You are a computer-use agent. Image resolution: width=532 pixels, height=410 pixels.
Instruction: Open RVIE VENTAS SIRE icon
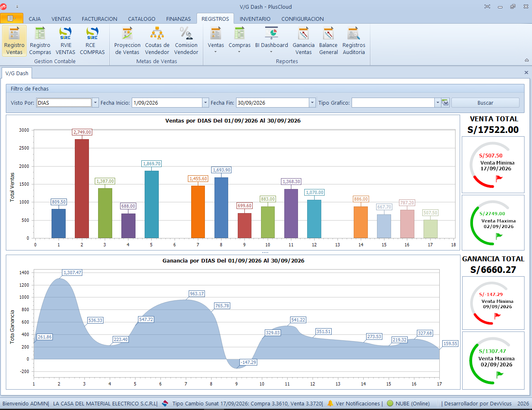66,41
